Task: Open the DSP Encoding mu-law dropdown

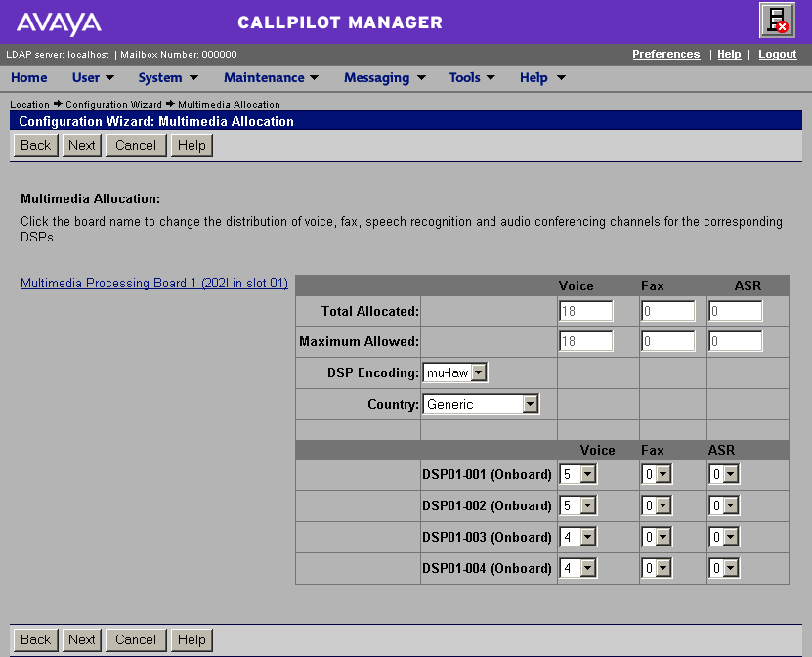Action: point(455,372)
